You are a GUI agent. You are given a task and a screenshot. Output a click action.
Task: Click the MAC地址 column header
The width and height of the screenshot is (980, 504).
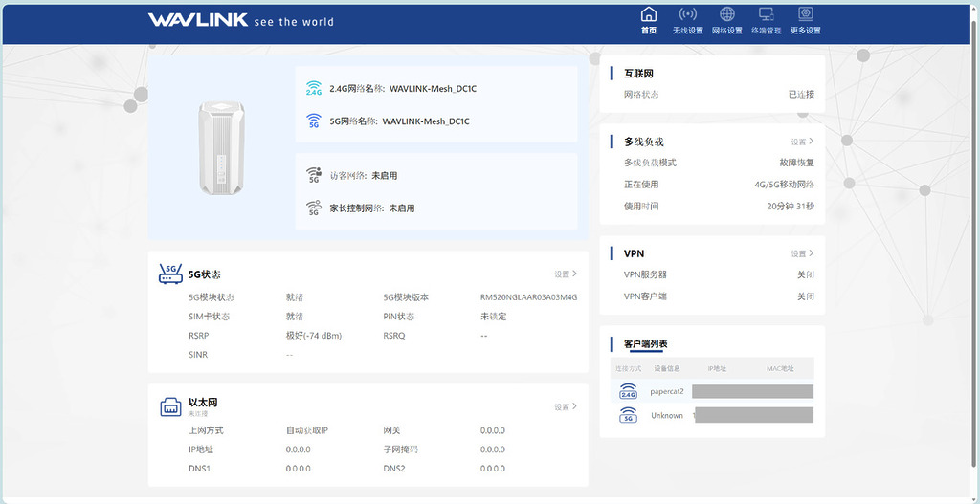coord(780,368)
